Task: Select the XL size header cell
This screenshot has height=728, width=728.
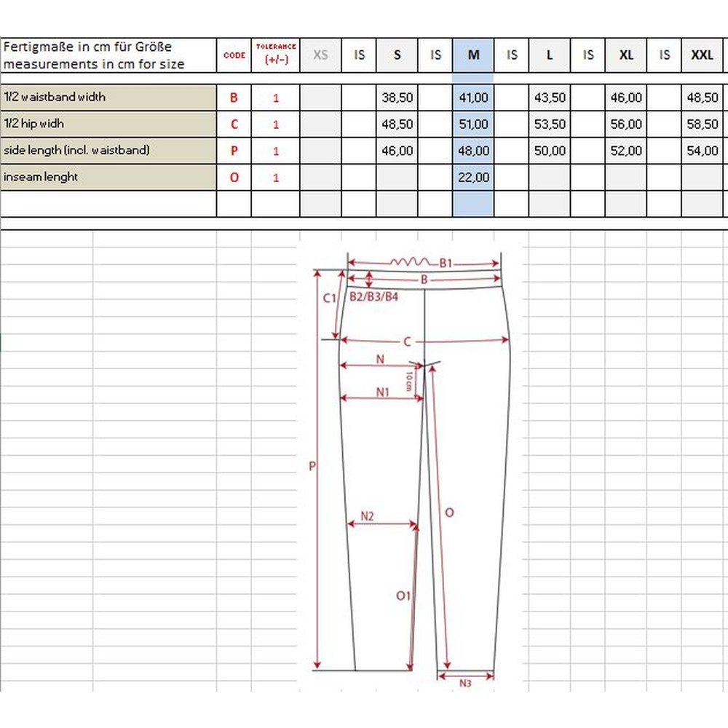Action: [x=626, y=55]
